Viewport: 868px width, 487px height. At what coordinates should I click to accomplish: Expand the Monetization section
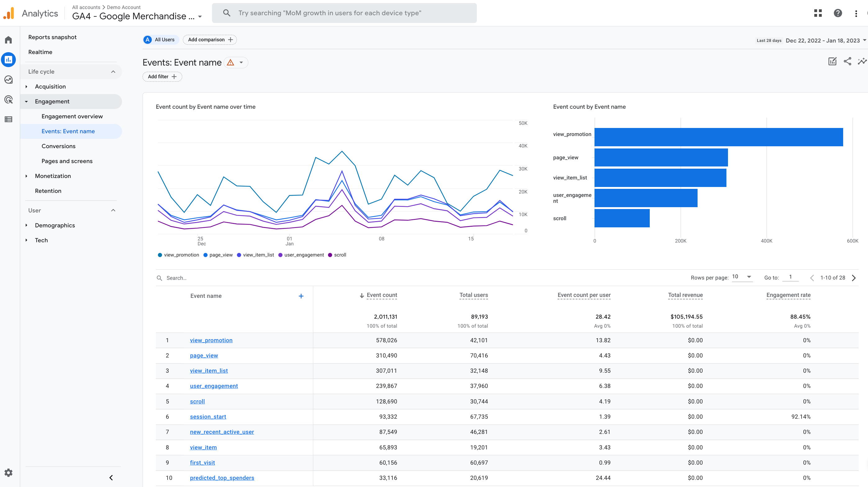pyautogui.click(x=52, y=176)
